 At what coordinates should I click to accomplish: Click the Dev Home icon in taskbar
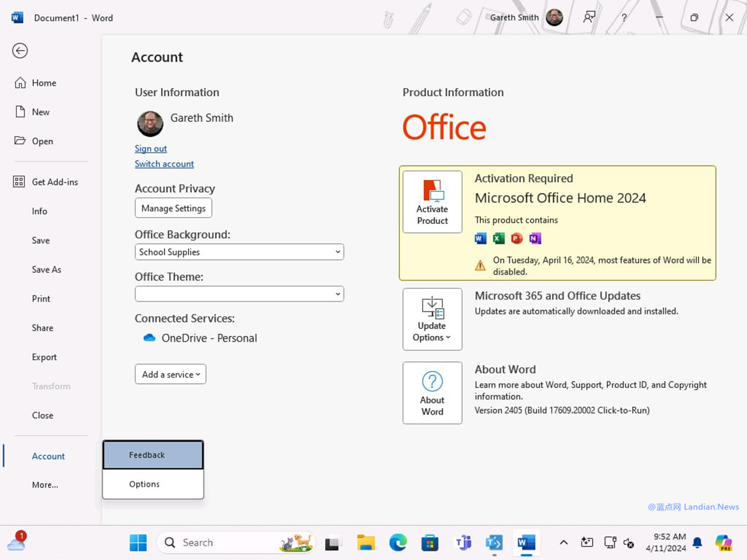(494, 542)
